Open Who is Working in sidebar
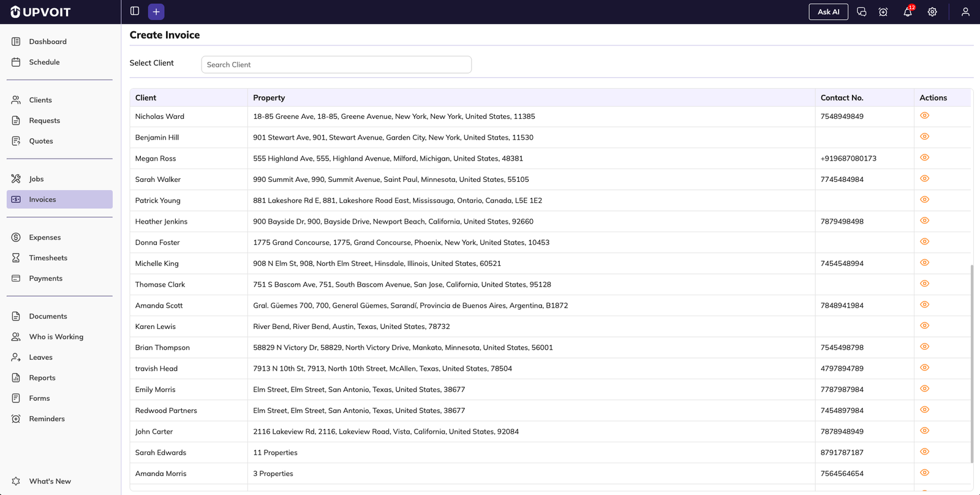980x495 pixels. pyautogui.click(x=59, y=337)
